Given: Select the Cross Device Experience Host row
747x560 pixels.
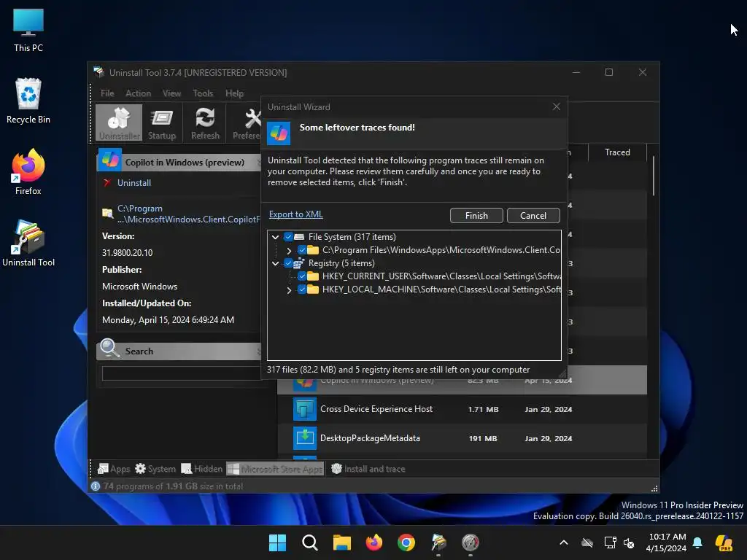Looking at the screenshot, I should [462, 409].
